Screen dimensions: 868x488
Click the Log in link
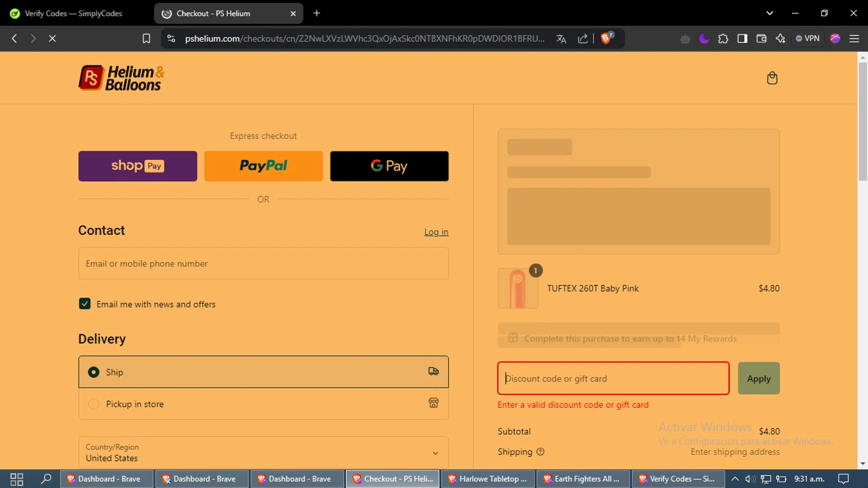(x=436, y=232)
